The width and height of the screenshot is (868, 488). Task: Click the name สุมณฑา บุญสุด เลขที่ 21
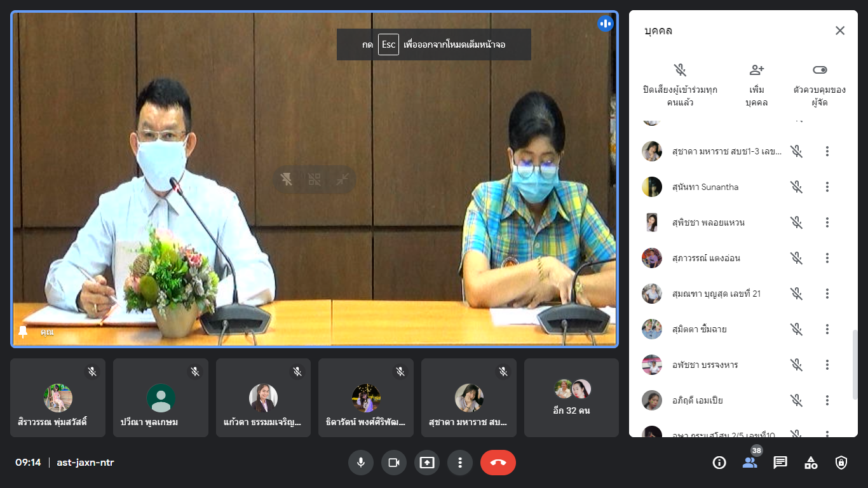coord(716,294)
